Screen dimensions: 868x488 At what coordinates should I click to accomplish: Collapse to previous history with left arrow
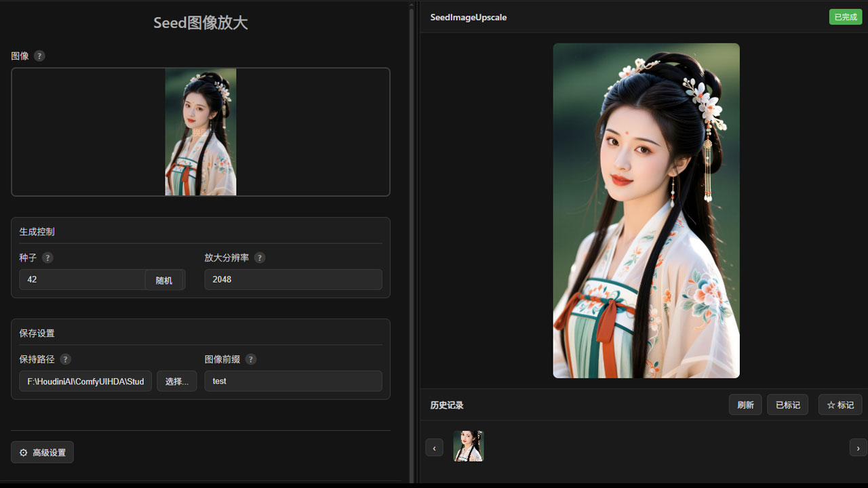click(434, 447)
